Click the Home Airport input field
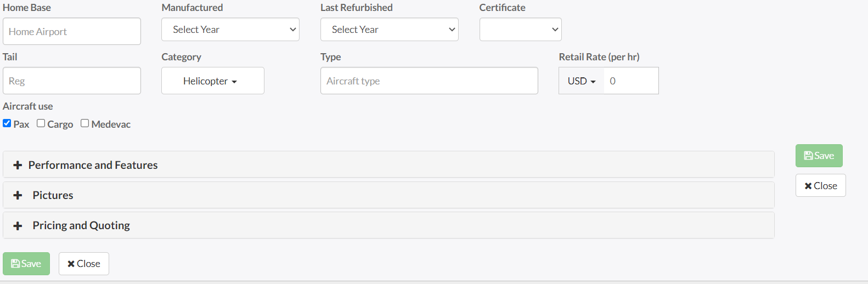The height and width of the screenshot is (284, 868). 72,32
